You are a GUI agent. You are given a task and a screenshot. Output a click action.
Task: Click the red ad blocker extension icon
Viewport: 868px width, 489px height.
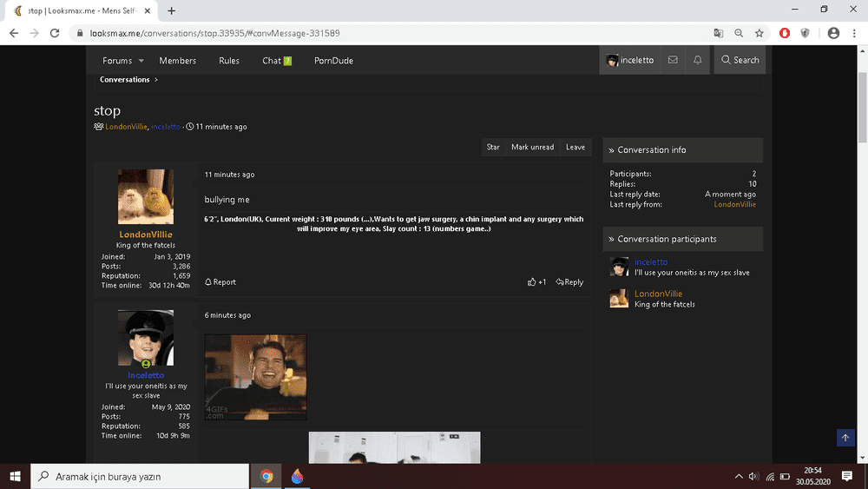[x=785, y=33]
